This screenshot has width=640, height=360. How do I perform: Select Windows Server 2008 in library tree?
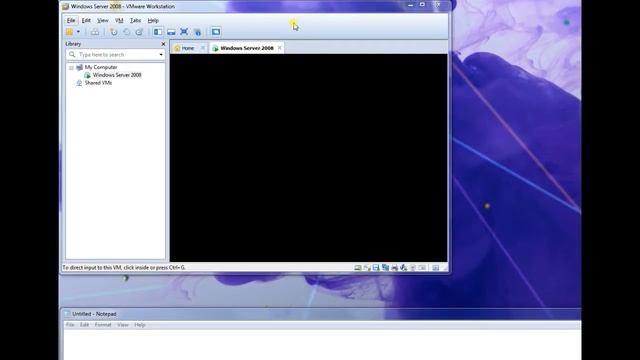pos(117,75)
